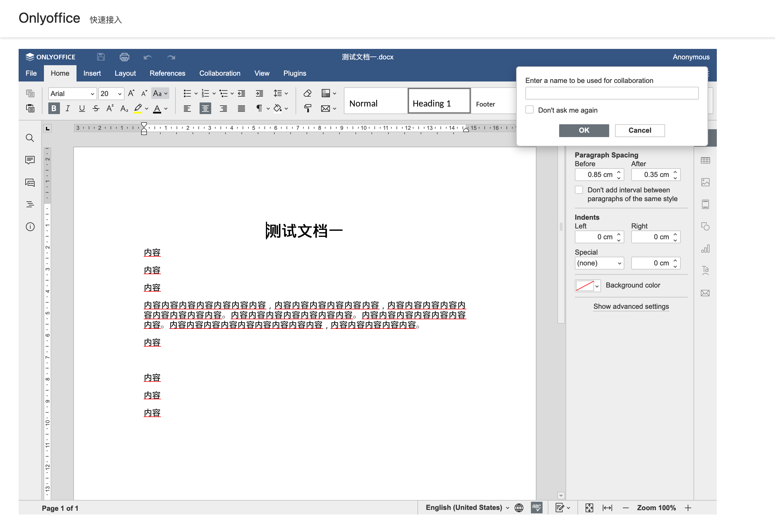Open the search panel in left sidebar
Image resolution: width=775 pixels, height=532 pixels.
tap(30, 138)
